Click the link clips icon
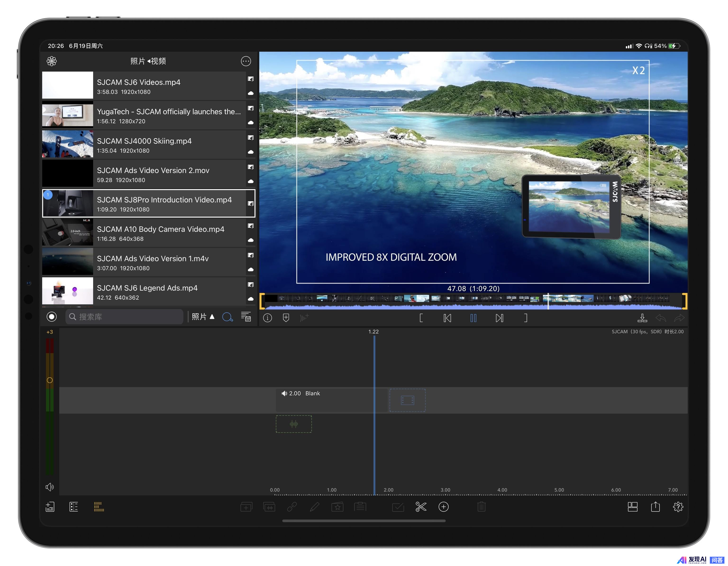The height and width of the screenshot is (566, 728). click(292, 507)
